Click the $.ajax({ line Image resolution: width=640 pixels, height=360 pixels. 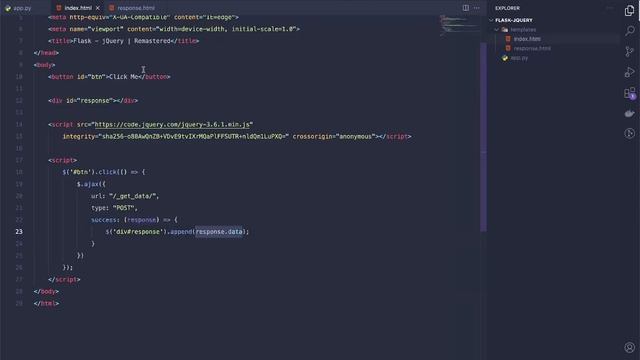click(91, 184)
